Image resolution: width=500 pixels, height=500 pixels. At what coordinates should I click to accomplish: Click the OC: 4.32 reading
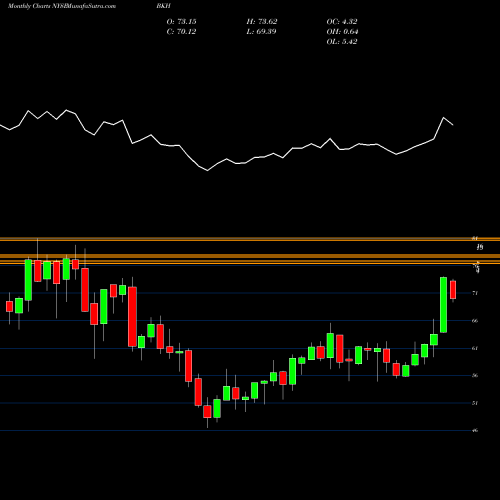(x=342, y=22)
